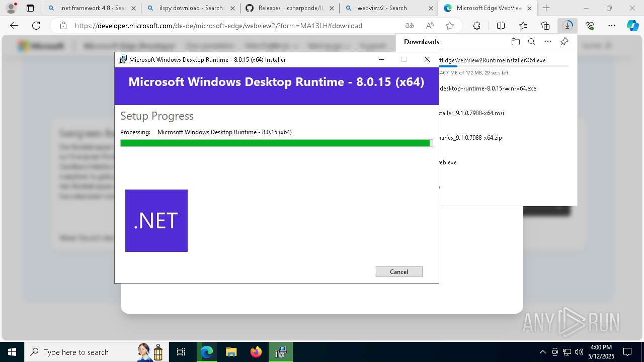Open the network status tray icon

[567, 352]
